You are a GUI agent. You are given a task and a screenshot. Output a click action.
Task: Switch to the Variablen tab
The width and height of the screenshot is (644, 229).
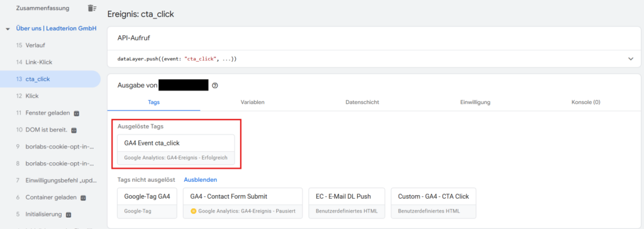(252, 103)
